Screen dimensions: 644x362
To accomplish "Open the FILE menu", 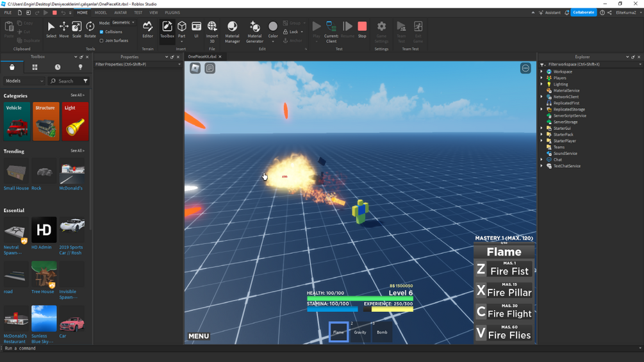I will point(8,13).
